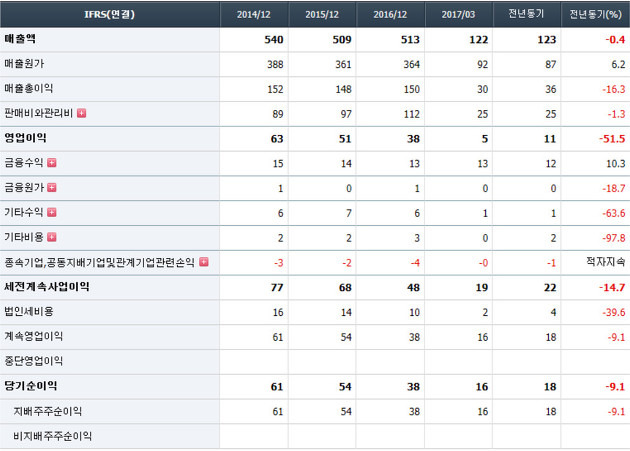
Task: Click the IFRS(연결) column header
Action: pos(110,14)
